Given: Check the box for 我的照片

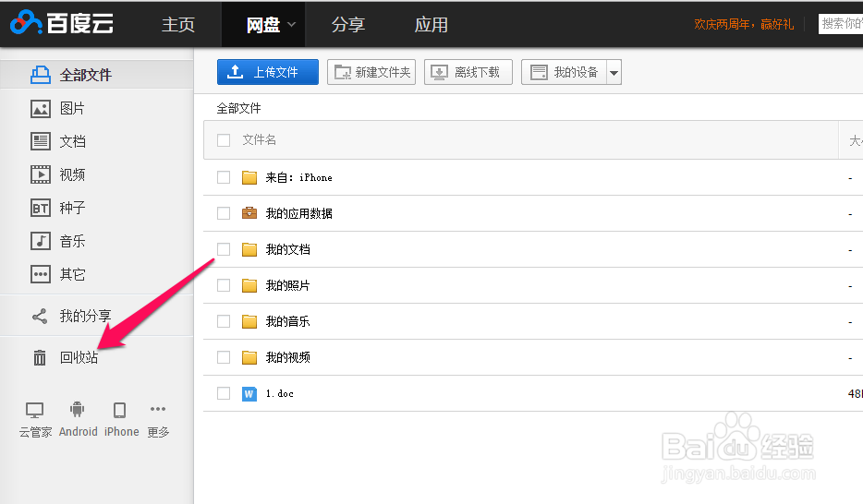Looking at the screenshot, I should click(x=224, y=285).
